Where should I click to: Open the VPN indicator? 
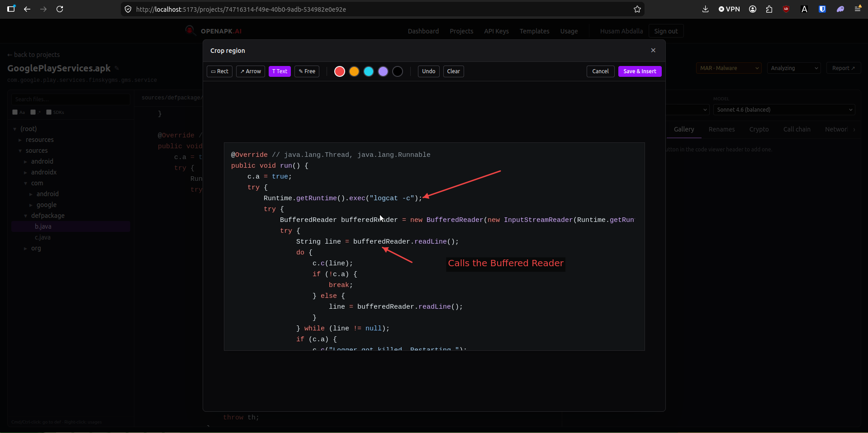point(729,9)
